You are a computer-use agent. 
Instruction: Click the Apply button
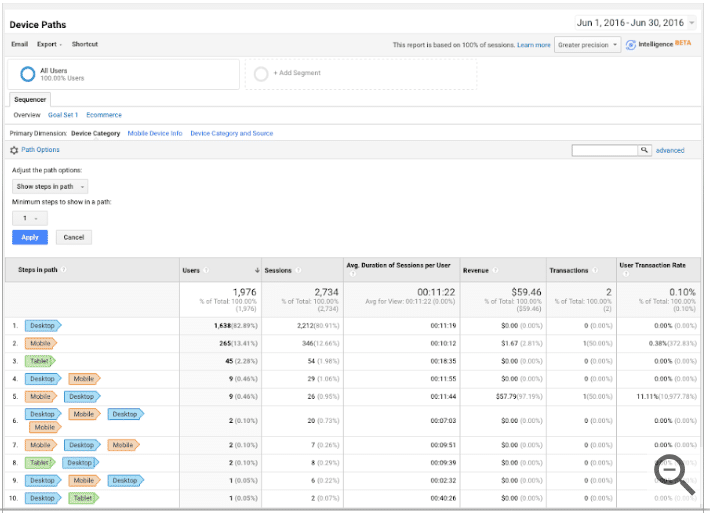(x=30, y=237)
